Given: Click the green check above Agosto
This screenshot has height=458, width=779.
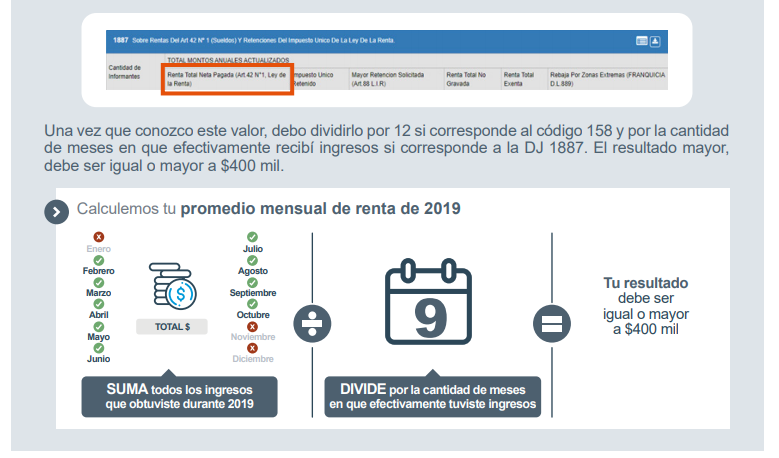Looking at the screenshot, I should pos(252,260).
